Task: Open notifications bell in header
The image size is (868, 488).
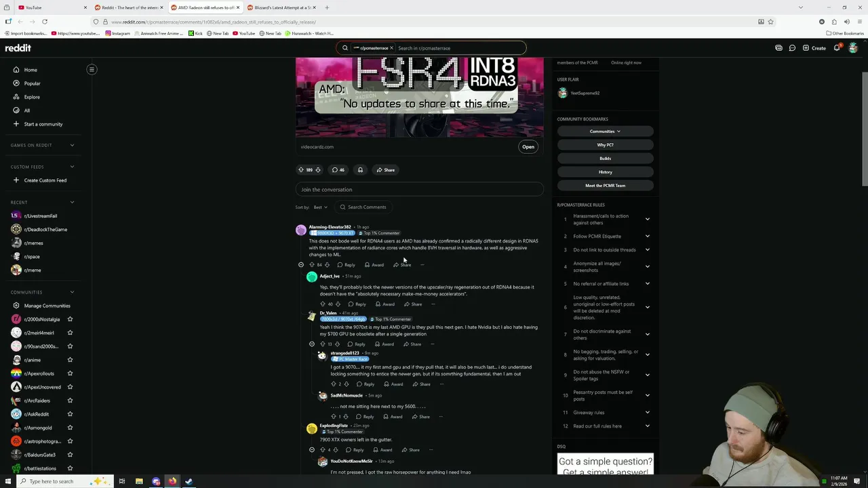Action: coord(837,48)
